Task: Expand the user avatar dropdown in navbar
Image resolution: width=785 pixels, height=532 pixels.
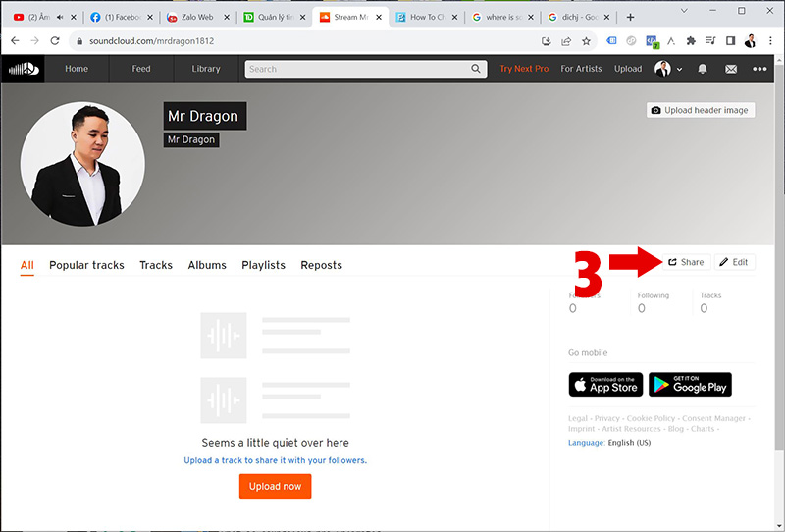Action: pos(669,69)
